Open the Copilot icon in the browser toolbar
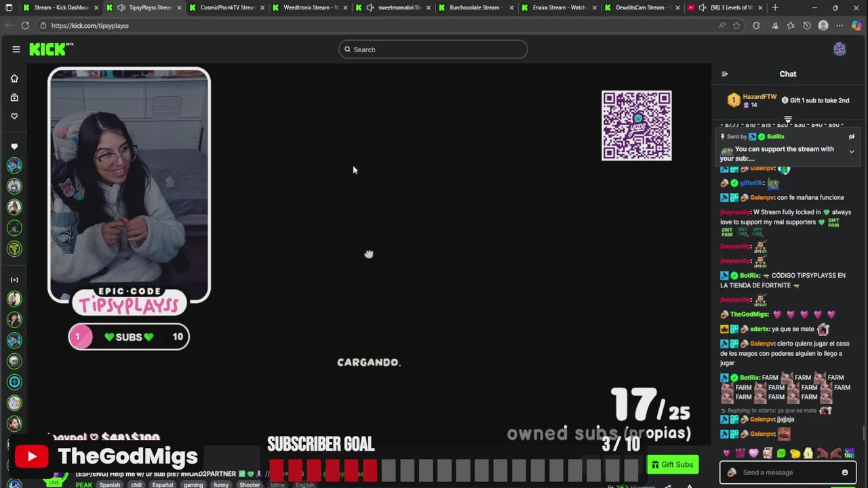Screen dimensions: 868x488 (856, 26)
